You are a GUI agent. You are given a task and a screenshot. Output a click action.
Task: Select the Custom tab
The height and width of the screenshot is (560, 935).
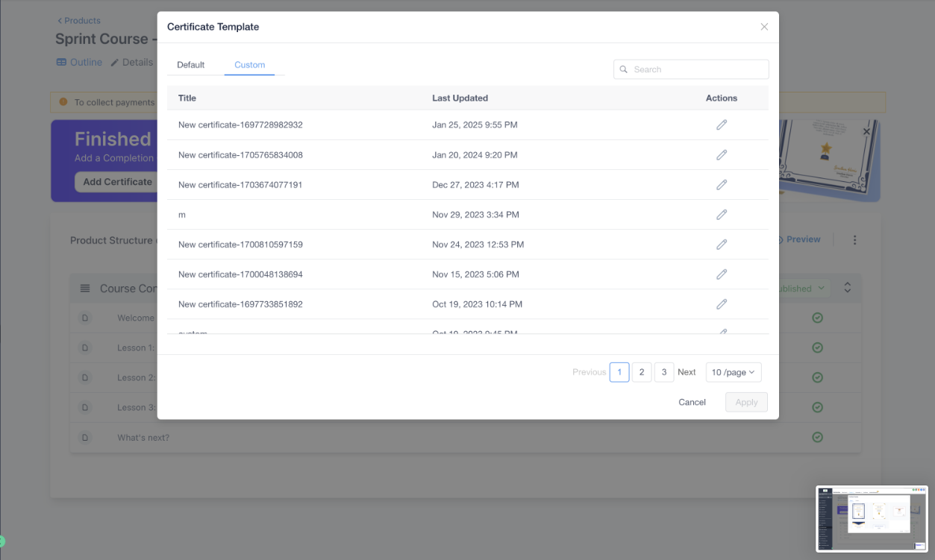tap(249, 65)
